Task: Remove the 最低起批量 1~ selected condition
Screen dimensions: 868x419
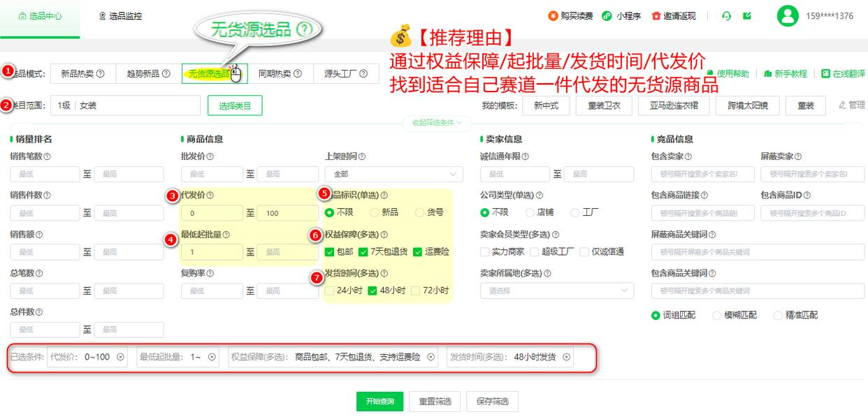Action: coord(212,357)
